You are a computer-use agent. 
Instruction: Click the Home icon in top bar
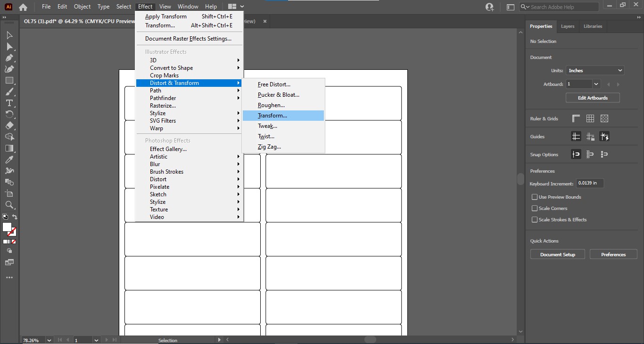(x=23, y=7)
